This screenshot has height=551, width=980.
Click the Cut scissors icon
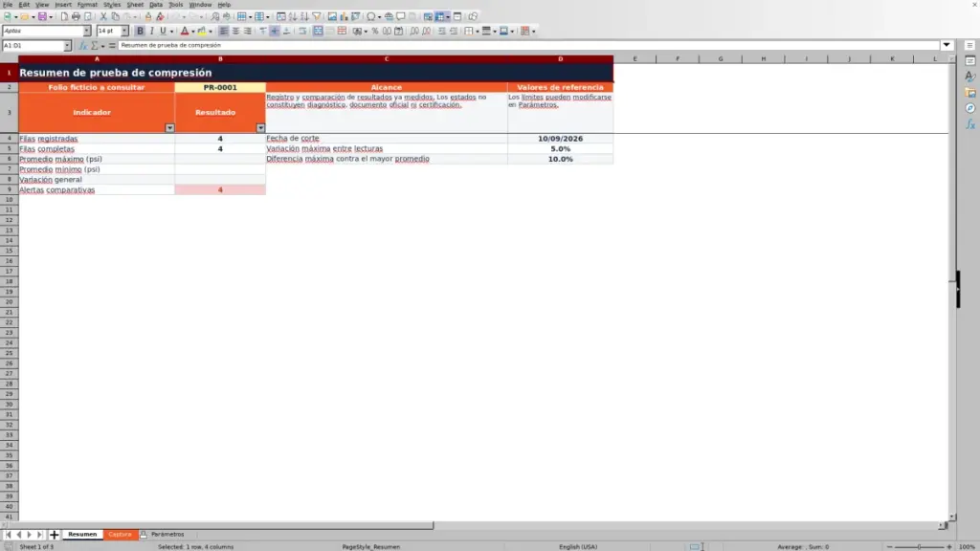103,16
